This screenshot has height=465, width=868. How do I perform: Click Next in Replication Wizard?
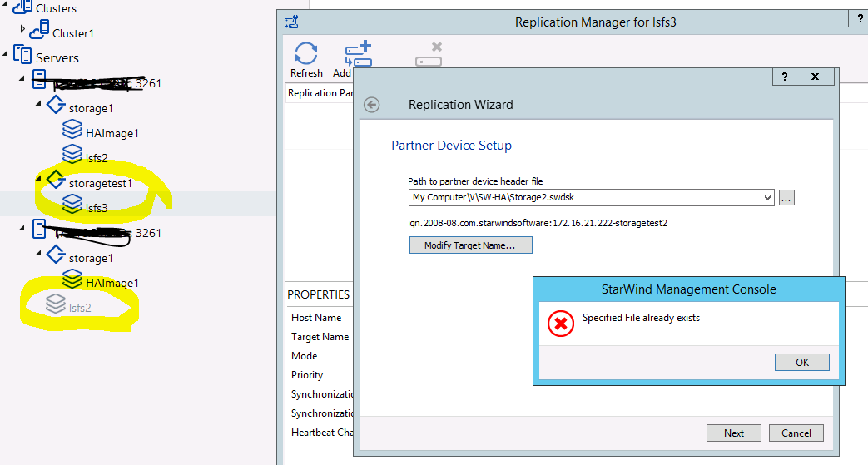coord(734,433)
